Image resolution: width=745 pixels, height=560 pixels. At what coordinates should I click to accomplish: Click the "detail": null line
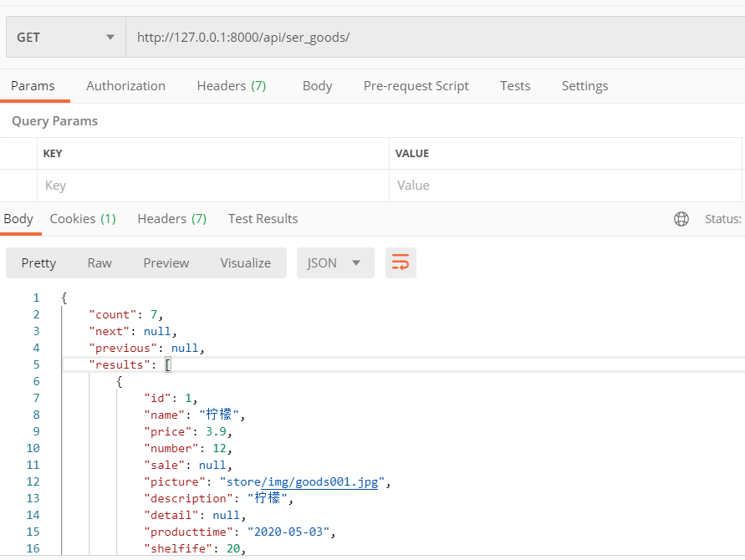[195, 515]
